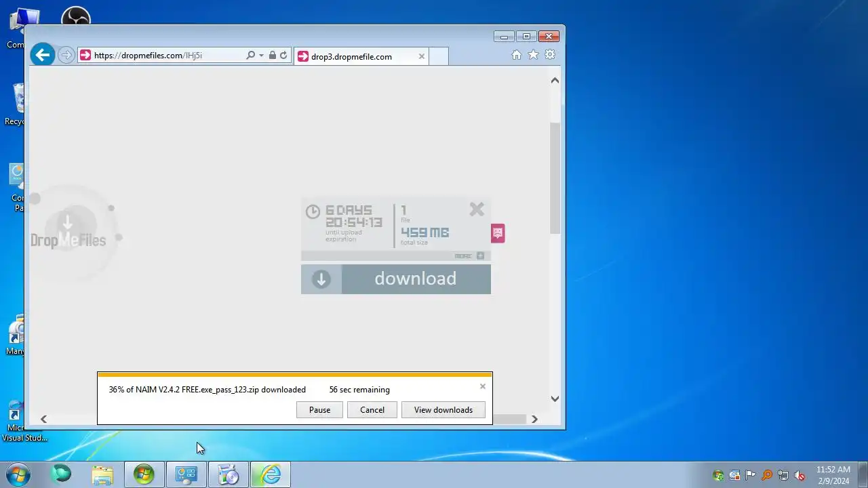Open Windows Explorer folder in taskbar

tap(102, 474)
